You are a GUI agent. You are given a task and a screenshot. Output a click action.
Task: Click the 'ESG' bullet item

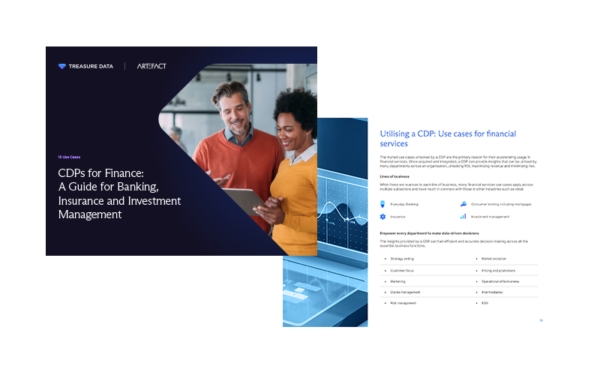click(x=485, y=303)
